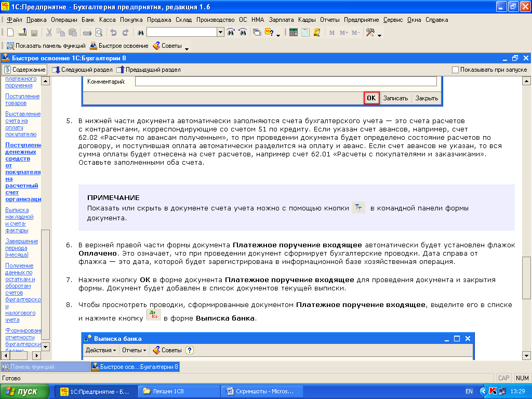Open link Поступление товаров
Viewport: 532px width, 399px height.
(x=22, y=99)
